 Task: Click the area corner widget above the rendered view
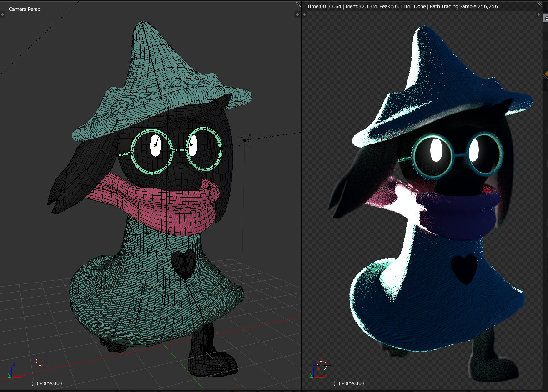298,4
